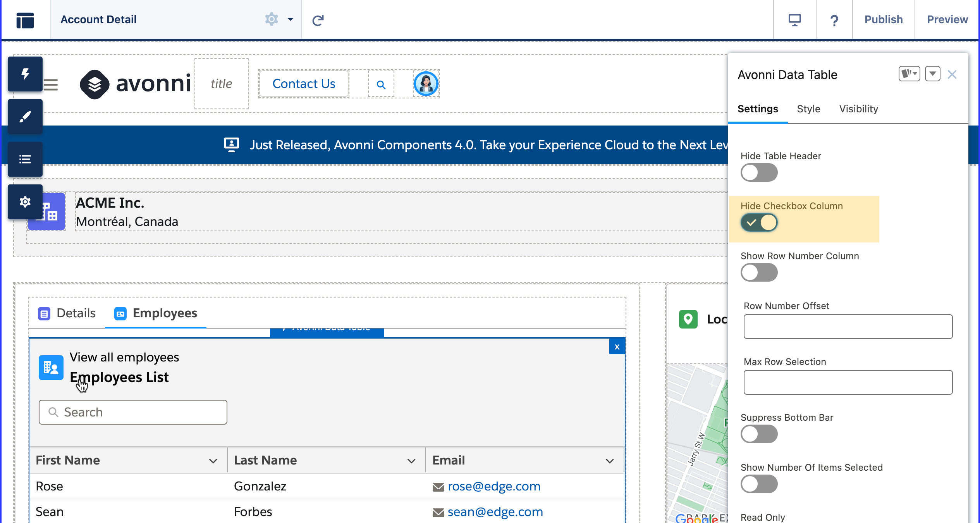980x523 pixels.
Task: Open the First Name column dropdown
Action: (213, 461)
